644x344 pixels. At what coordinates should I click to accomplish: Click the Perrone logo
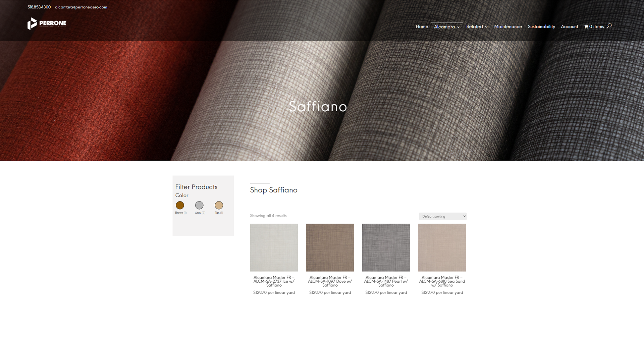coord(47,23)
